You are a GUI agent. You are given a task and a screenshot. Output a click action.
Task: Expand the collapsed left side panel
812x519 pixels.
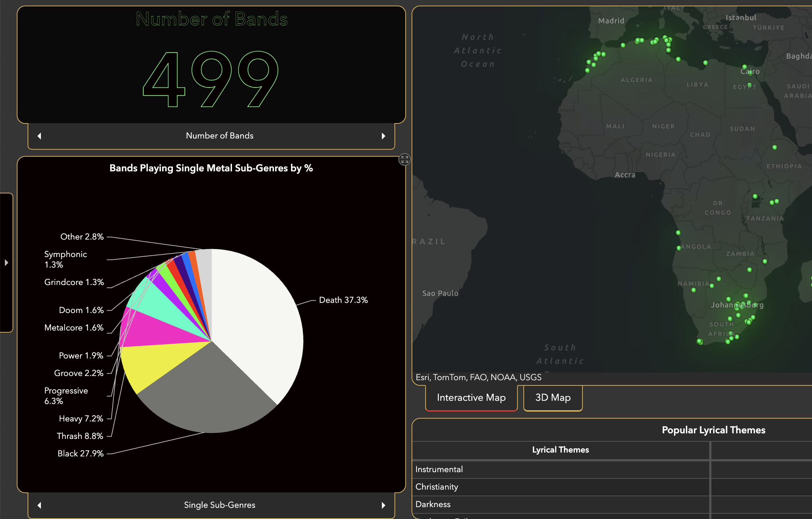pos(6,262)
